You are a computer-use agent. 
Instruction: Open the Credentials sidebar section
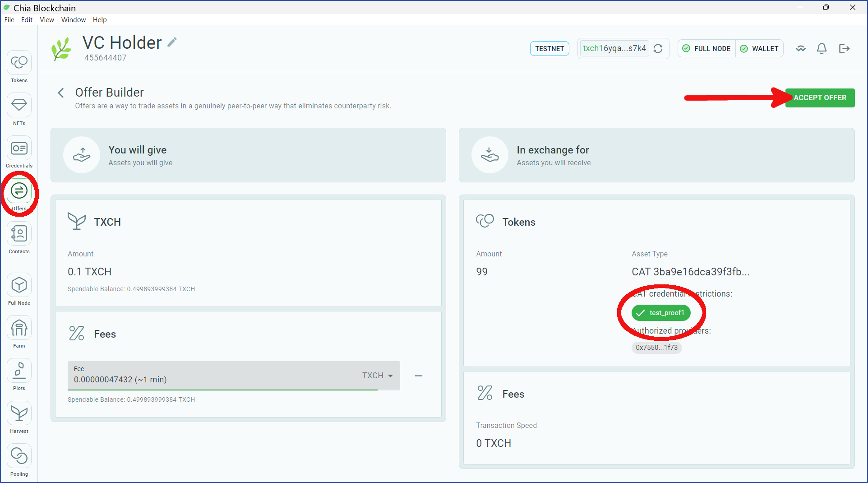click(19, 153)
